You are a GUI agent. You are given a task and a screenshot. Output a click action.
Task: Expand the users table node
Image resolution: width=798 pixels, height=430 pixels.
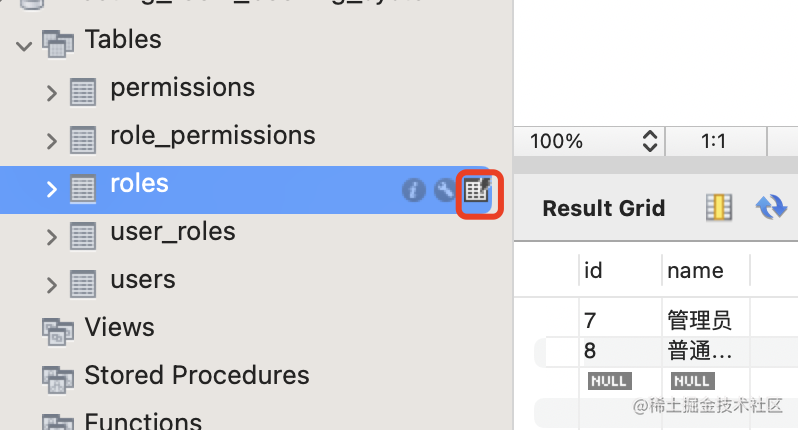click(x=52, y=284)
